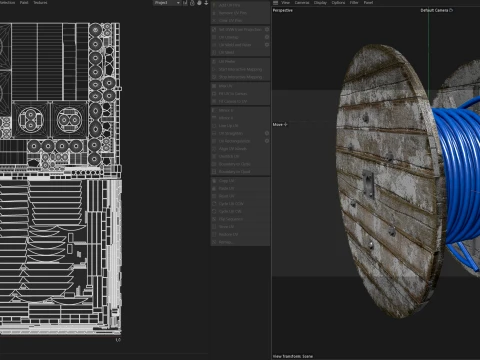Screen dimensions: 480x360
Task: Open the Selection menu in UV editor
Action: click(7, 3)
